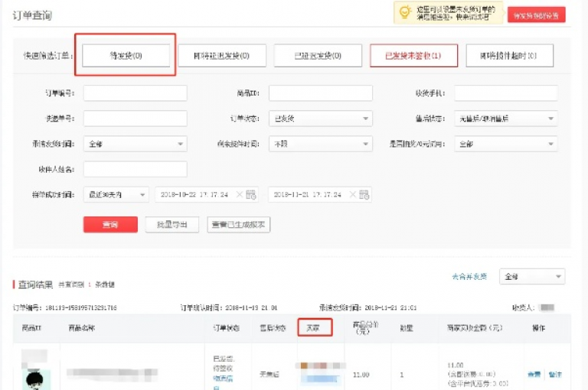Open the 订单状态 dropdown showing 已发货

(321, 119)
